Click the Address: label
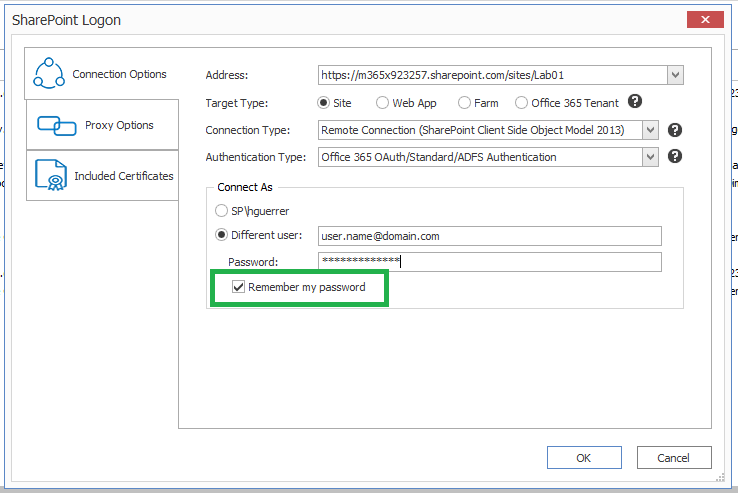Viewport: 738px width, 493px height. [226, 75]
